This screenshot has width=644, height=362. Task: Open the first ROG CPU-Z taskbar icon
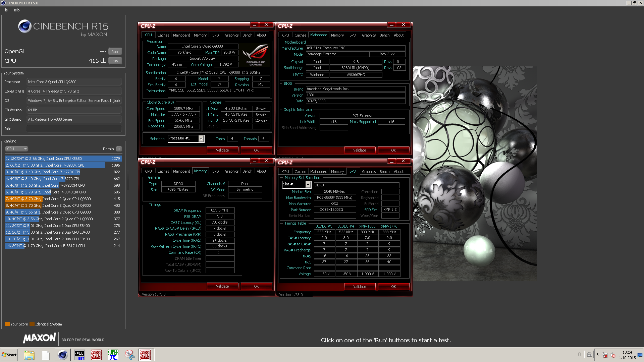96,355
